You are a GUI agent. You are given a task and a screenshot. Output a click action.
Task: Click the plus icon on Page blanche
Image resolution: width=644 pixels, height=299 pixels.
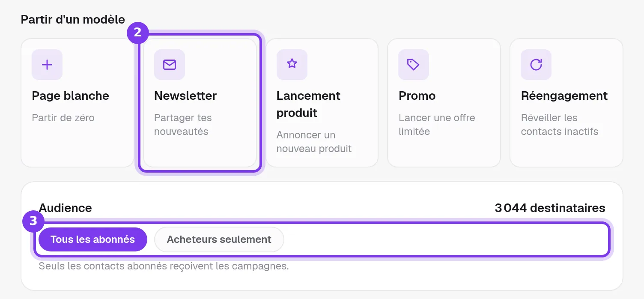[47, 65]
